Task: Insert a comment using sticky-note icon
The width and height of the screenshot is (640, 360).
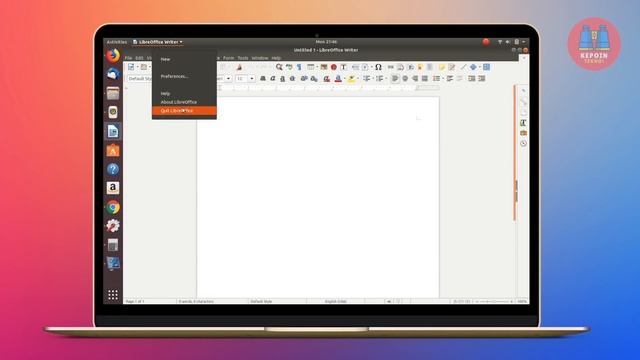Action: point(442,67)
